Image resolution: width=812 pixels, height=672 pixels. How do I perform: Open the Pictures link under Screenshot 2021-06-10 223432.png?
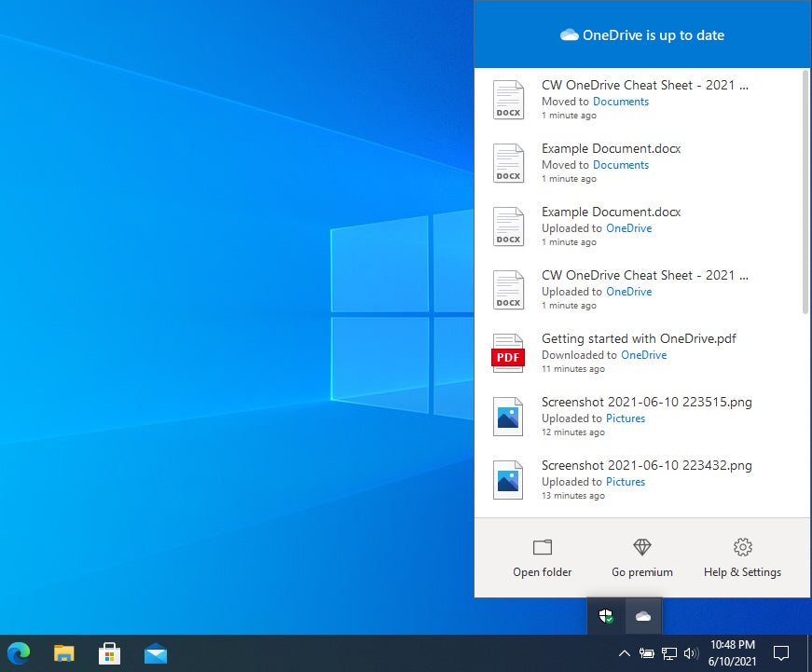tap(626, 482)
